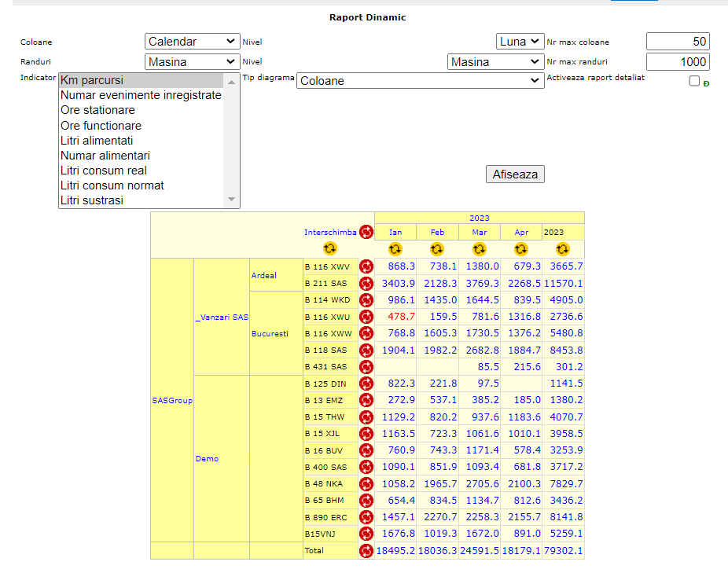Select Ore stationare in the Indicator list
728x569 pixels.
click(97, 110)
